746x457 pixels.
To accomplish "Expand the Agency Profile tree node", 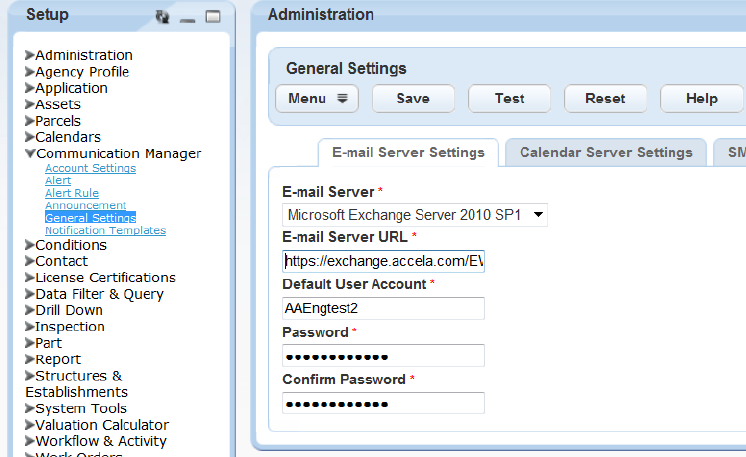I will click(x=30, y=72).
